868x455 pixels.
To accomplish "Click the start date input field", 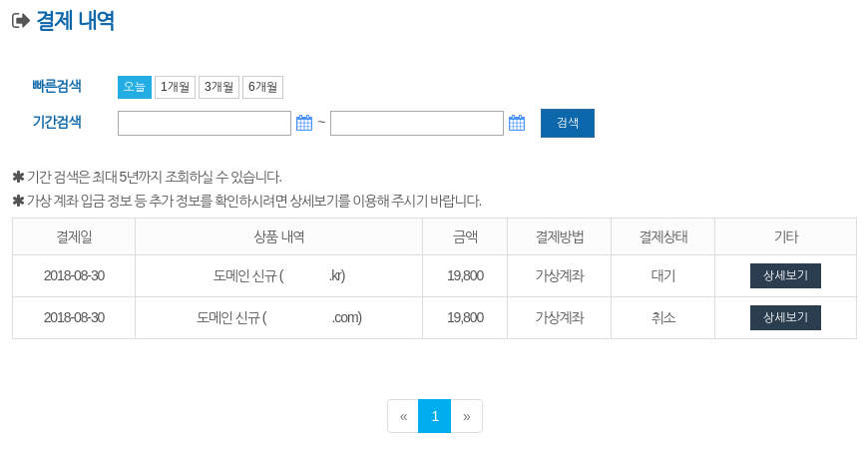I will point(205,123).
